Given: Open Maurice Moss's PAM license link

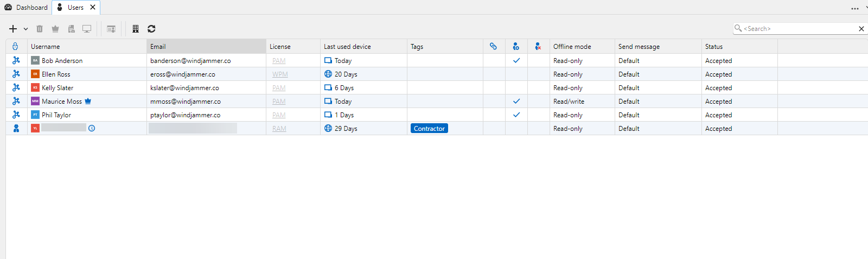Looking at the screenshot, I should pos(279,102).
